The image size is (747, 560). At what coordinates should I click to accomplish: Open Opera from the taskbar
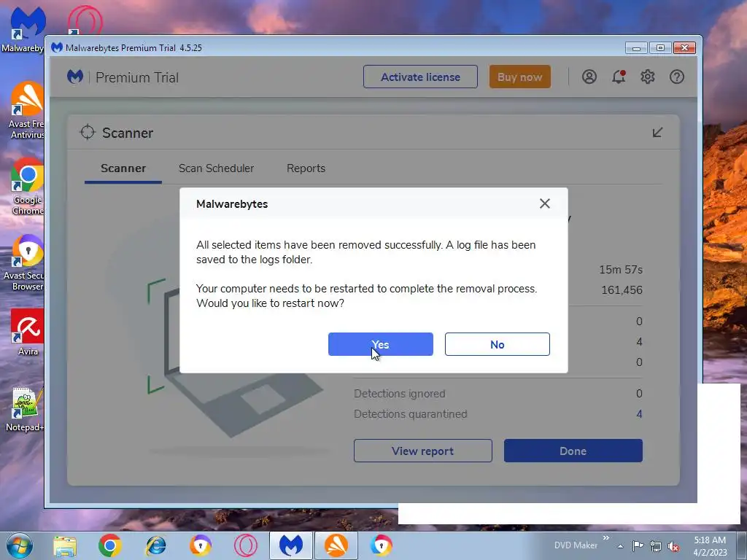pos(245,545)
